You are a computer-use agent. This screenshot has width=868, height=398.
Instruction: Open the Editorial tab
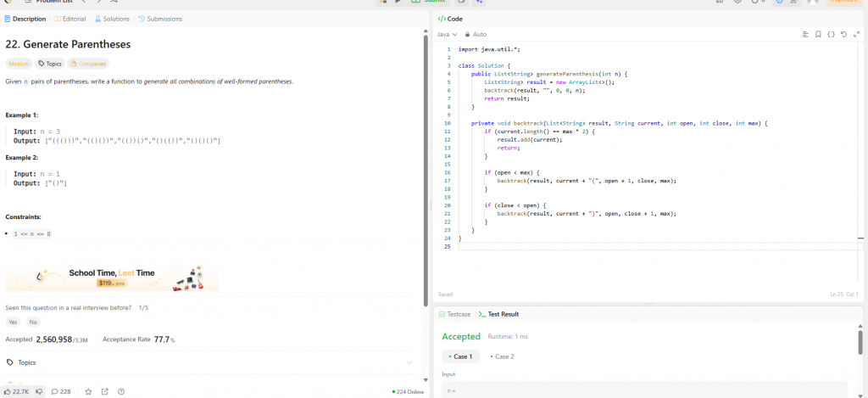[70, 19]
